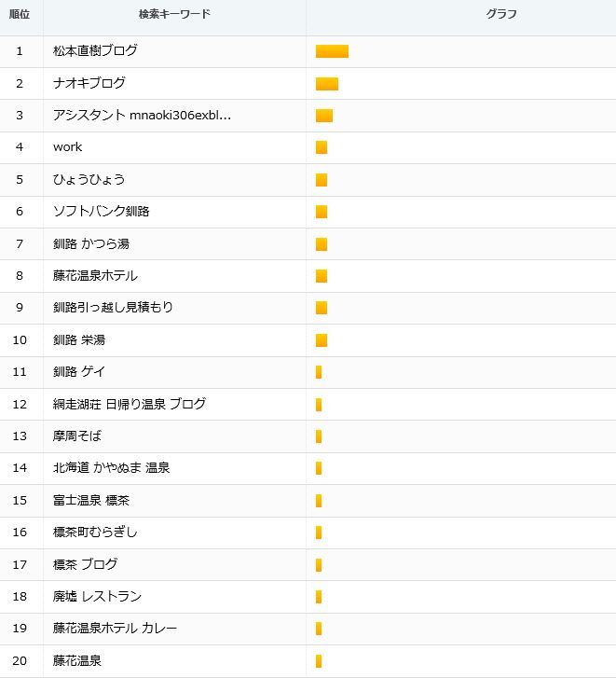
Task: Click the graph bar beside ナオキブログ
Action: pyautogui.click(x=327, y=83)
